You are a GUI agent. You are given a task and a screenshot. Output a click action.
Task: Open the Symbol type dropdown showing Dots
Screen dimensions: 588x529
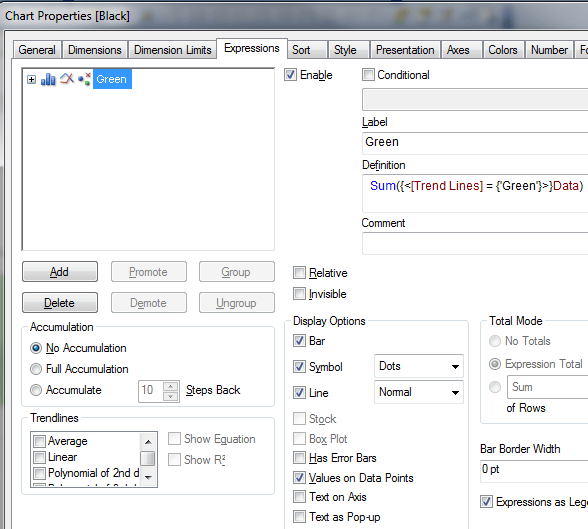click(419, 366)
